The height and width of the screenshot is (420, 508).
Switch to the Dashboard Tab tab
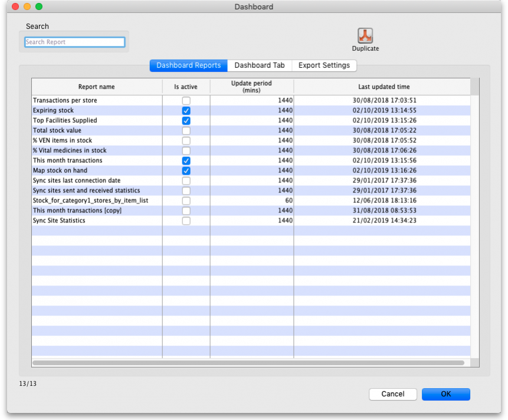click(x=260, y=65)
